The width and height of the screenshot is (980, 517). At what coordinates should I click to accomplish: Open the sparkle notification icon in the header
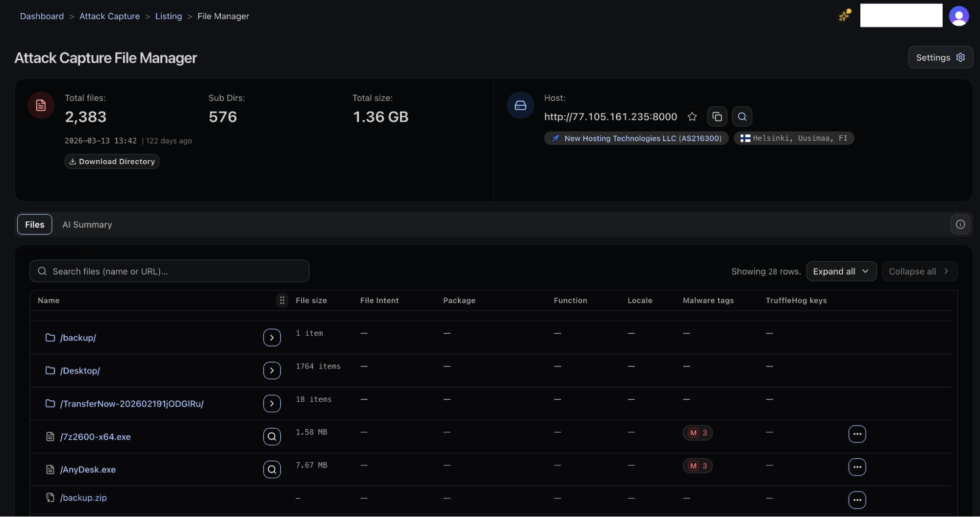tap(844, 15)
